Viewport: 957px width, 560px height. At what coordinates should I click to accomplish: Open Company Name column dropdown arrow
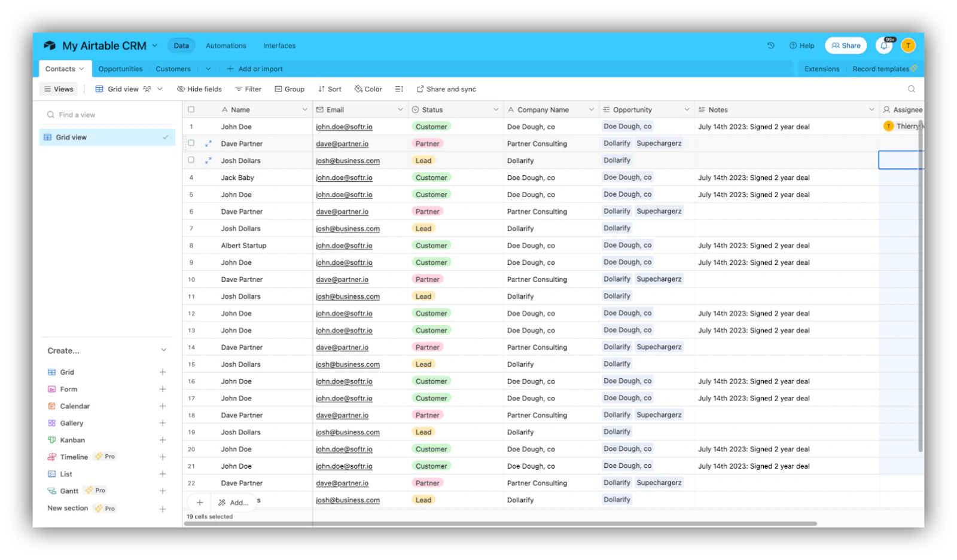click(591, 109)
